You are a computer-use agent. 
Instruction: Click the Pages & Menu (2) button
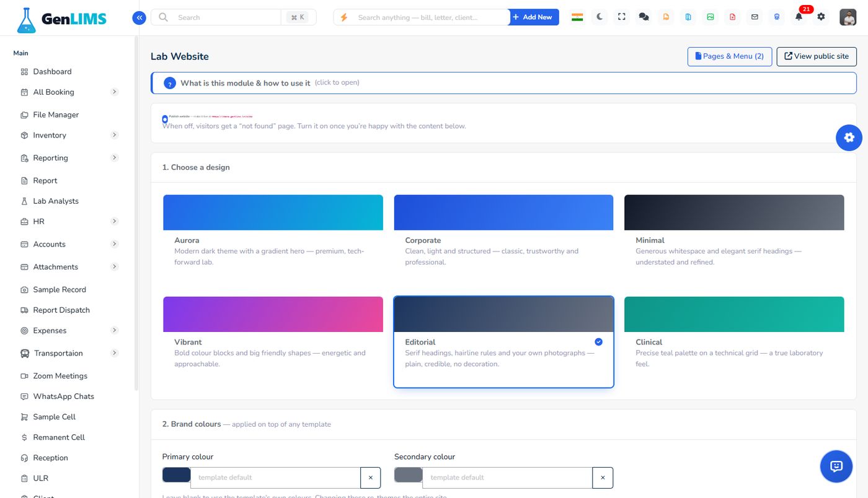[730, 56]
